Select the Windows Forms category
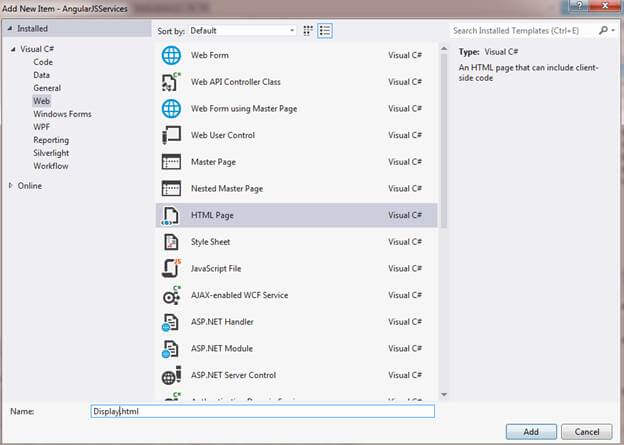The image size is (624, 445). pyautogui.click(x=62, y=114)
